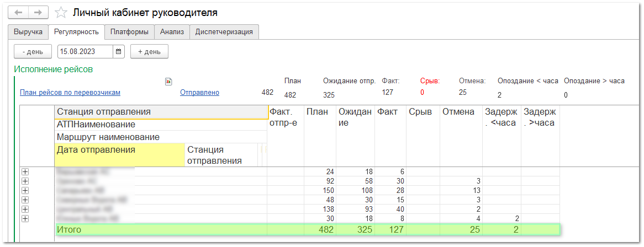Switch to the Выручка tab
The height and width of the screenshot is (247, 644).
[x=28, y=32]
